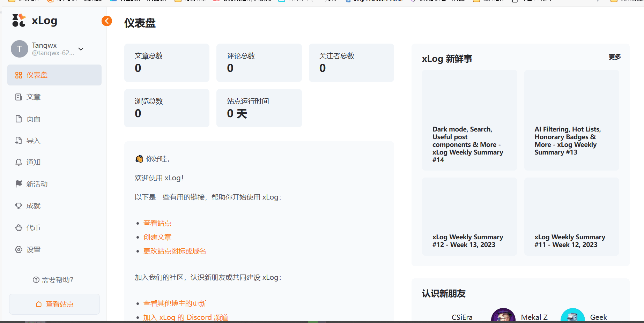Expand the Tangwx account dropdown chevron
This screenshot has width=644, height=323.
pyautogui.click(x=81, y=49)
